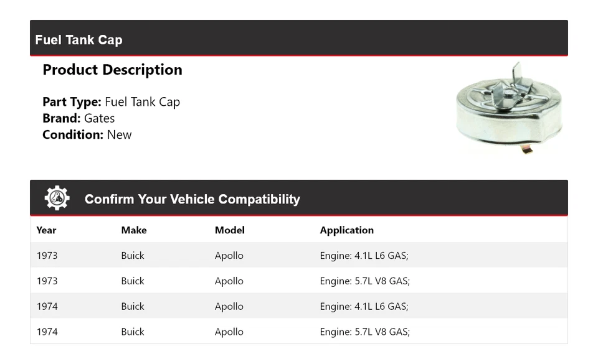Viewport: 598px width, 364px height.
Task: Select the Product Description heading
Action: [x=112, y=70]
